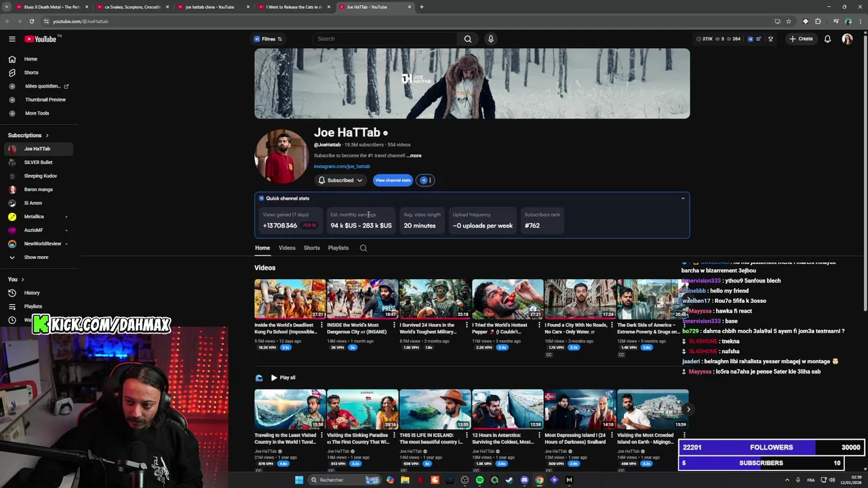Open Shorts in the left sidebar
Screen dimensions: 868x488
31,73
